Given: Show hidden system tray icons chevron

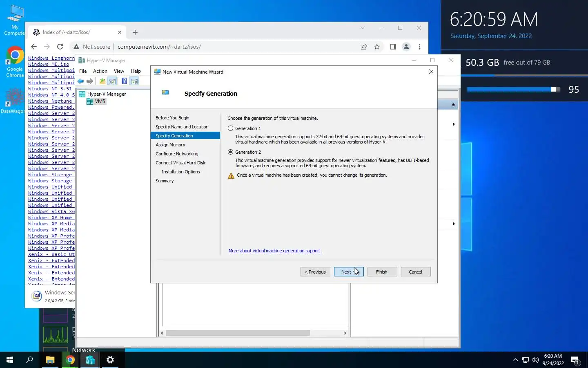Looking at the screenshot, I should click(515, 360).
